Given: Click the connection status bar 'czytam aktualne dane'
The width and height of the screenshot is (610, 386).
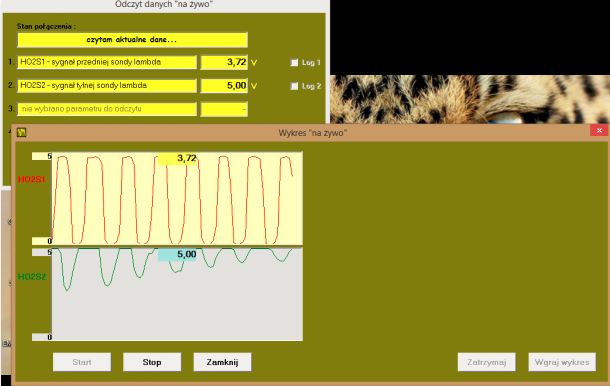Looking at the screenshot, I should coord(132,40).
